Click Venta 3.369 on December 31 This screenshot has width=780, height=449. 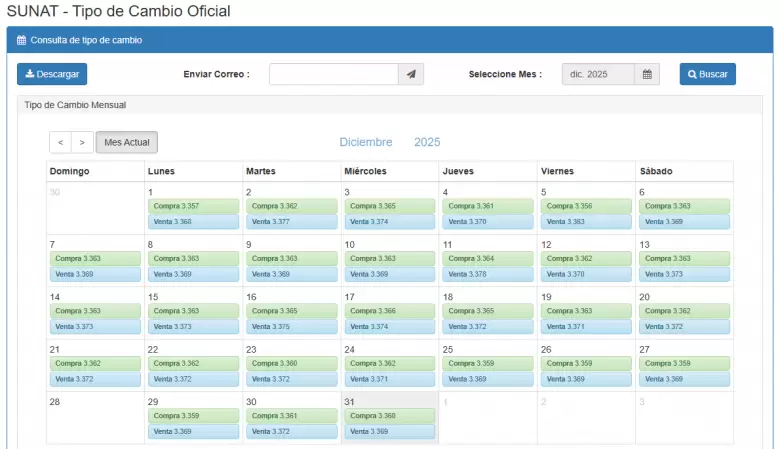point(390,432)
